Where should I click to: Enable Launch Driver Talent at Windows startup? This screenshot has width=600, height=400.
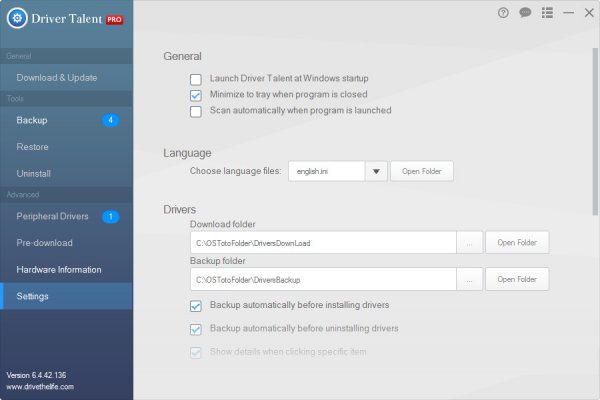(196, 79)
